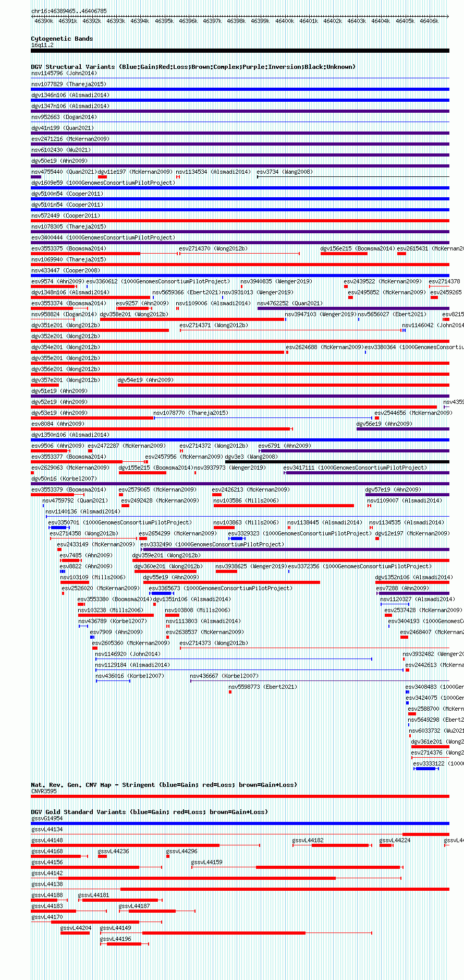The image size is (464, 980).
Task: Open the nsv436016 (Korbel2007) label
Action: 130,676
